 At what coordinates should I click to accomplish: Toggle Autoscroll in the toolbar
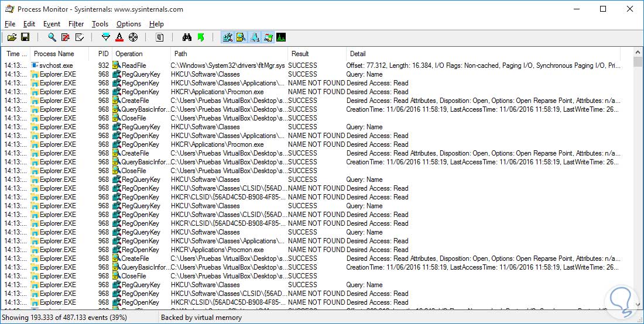(66, 38)
